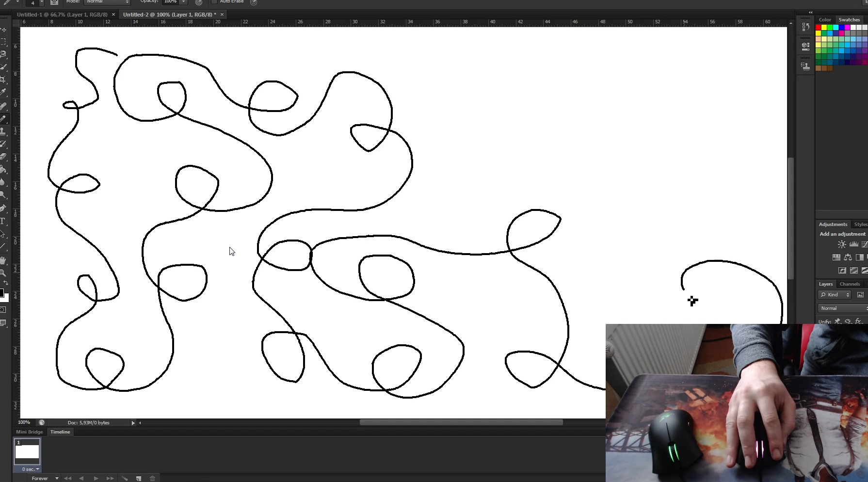Open the Opacity slider dropdown arrow
The height and width of the screenshot is (482, 868).
(184, 2)
